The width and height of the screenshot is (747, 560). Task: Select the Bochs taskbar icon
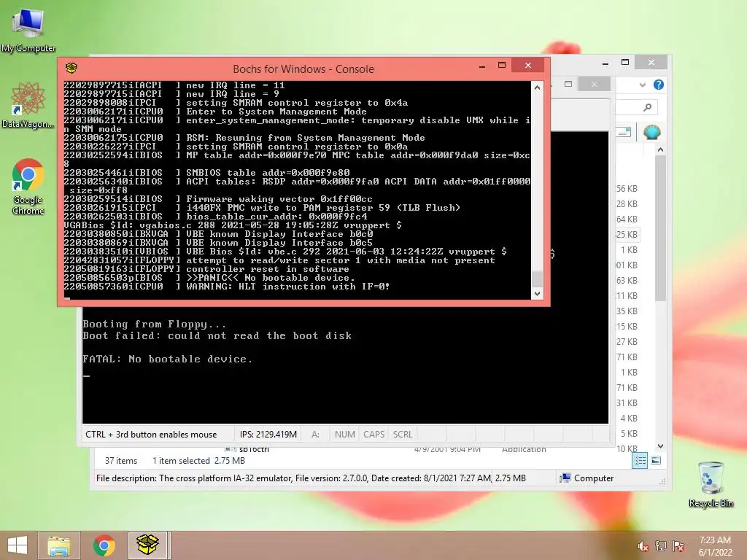pos(147,545)
